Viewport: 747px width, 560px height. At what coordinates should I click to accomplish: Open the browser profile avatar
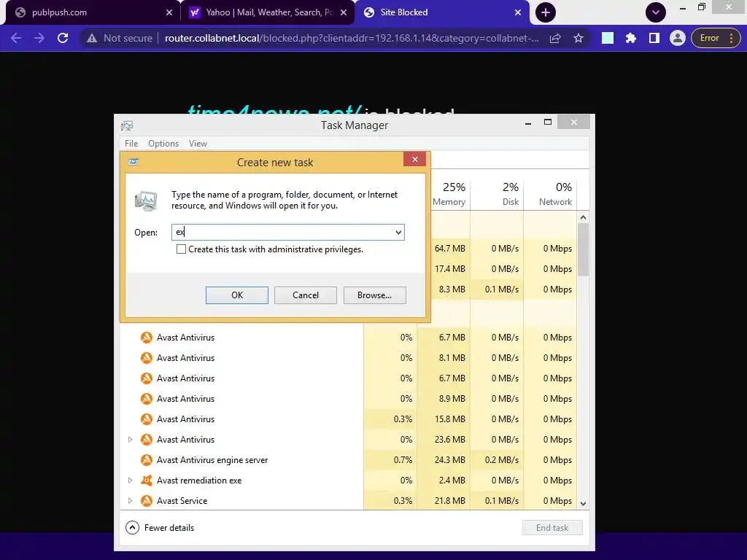pyautogui.click(x=678, y=38)
